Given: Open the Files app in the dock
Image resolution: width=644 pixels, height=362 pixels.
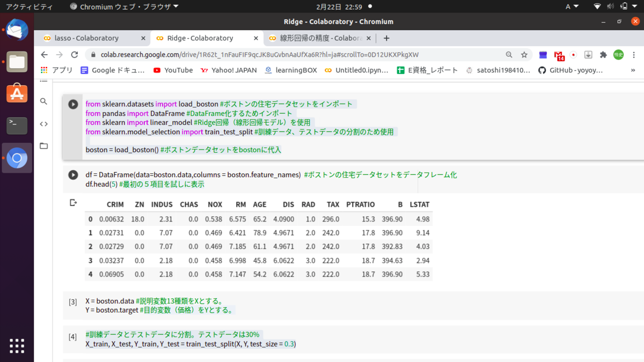Looking at the screenshot, I should [x=17, y=62].
